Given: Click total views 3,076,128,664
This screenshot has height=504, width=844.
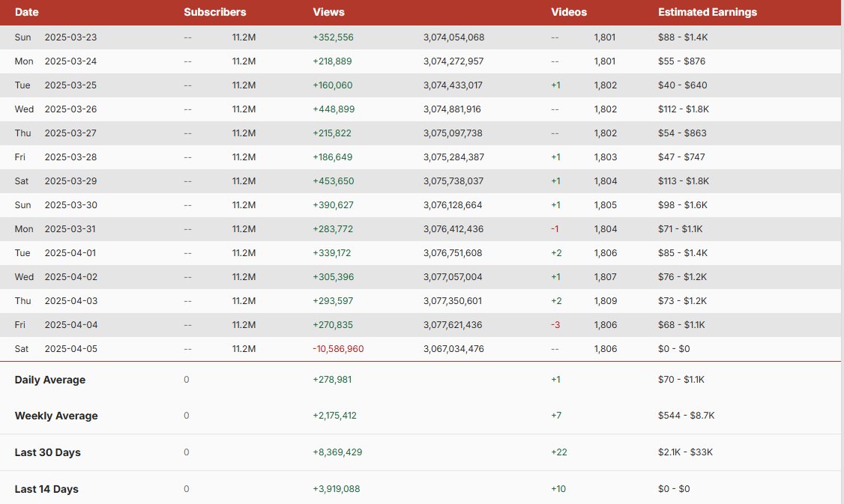Looking at the screenshot, I should pos(453,205).
